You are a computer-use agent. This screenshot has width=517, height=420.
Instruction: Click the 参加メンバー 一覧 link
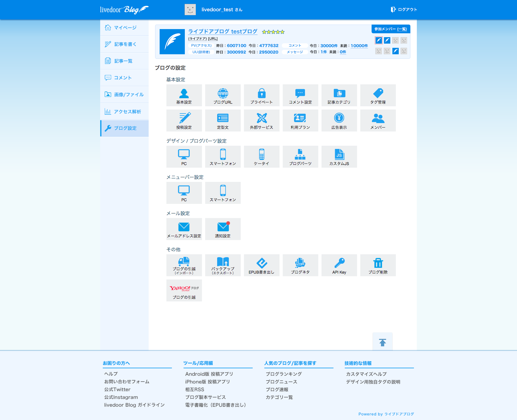tap(402, 29)
